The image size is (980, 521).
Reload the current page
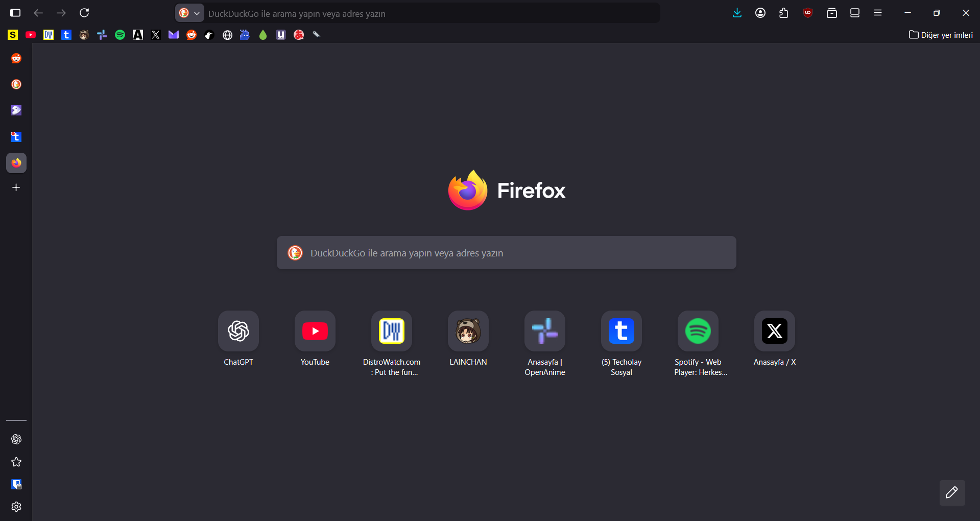(x=84, y=13)
